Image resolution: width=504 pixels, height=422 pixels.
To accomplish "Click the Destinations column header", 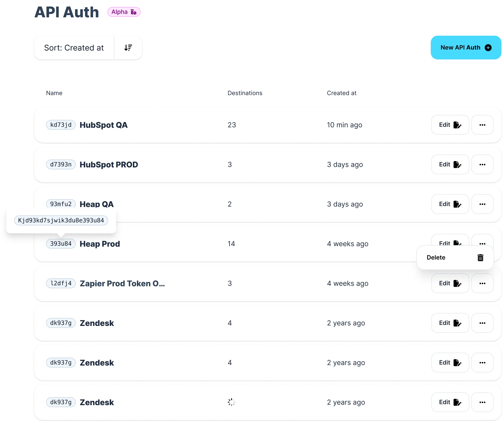I will click(x=245, y=93).
